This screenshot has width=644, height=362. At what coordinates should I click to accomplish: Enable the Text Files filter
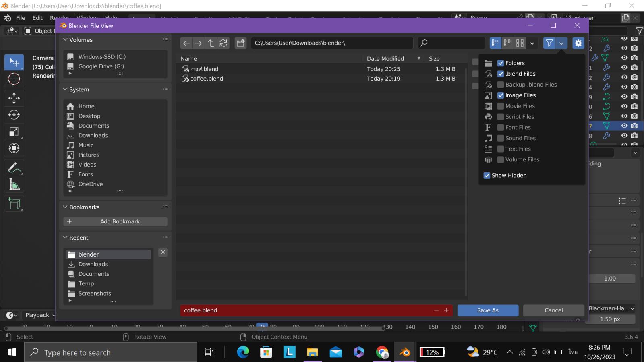click(x=501, y=149)
